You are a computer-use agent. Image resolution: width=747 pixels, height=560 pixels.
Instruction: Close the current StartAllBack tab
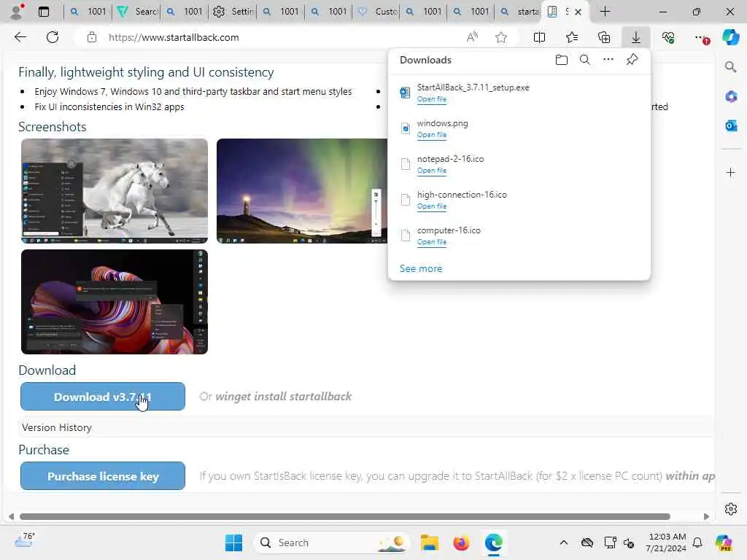(x=578, y=12)
